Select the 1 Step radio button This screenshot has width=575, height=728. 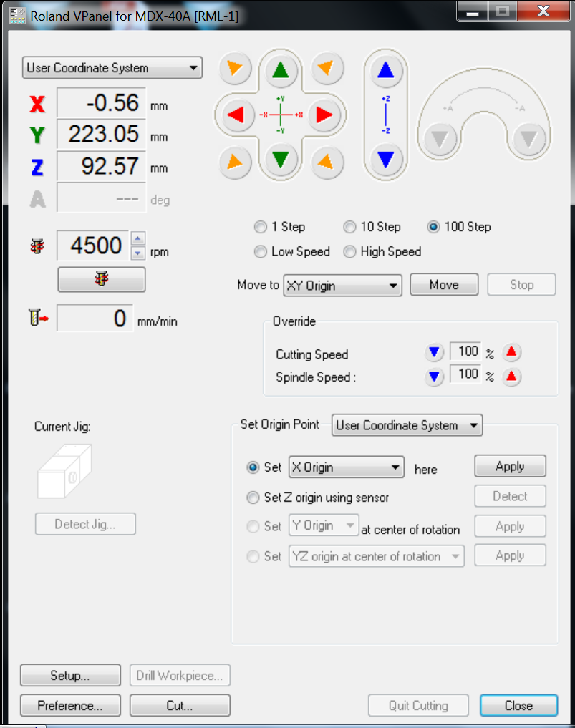coord(261,227)
